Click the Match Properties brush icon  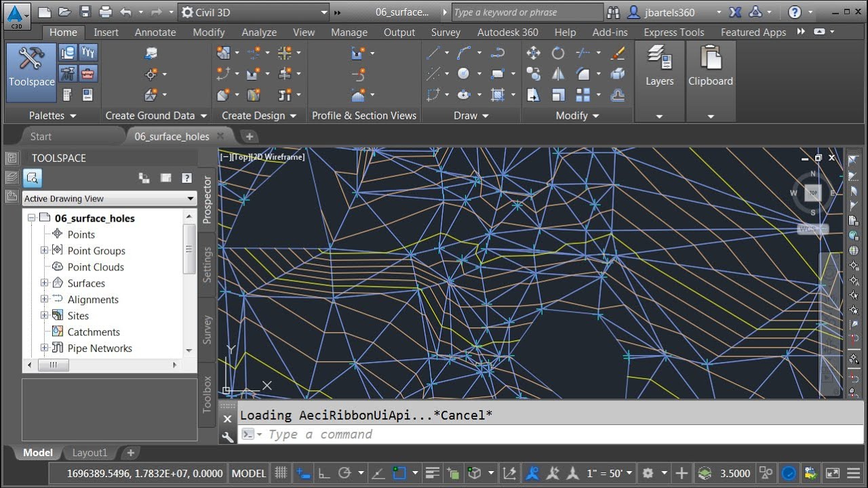tap(617, 53)
